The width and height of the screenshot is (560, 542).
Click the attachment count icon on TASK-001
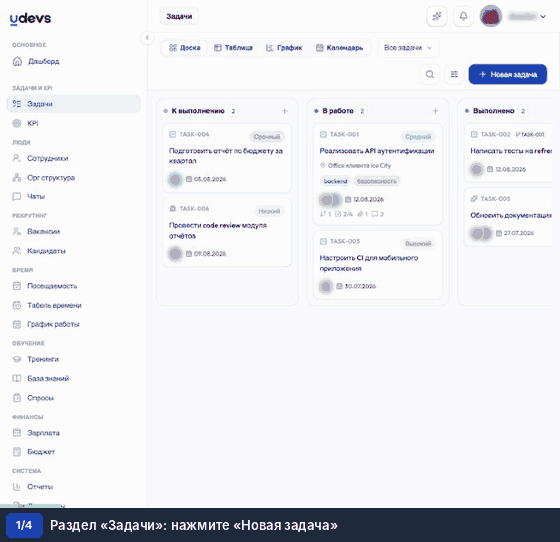click(x=362, y=214)
